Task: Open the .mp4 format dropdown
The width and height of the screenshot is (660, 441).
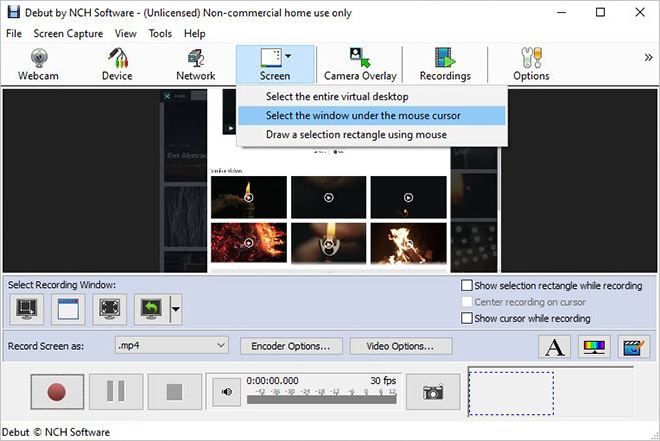Action: pyautogui.click(x=171, y=345)
